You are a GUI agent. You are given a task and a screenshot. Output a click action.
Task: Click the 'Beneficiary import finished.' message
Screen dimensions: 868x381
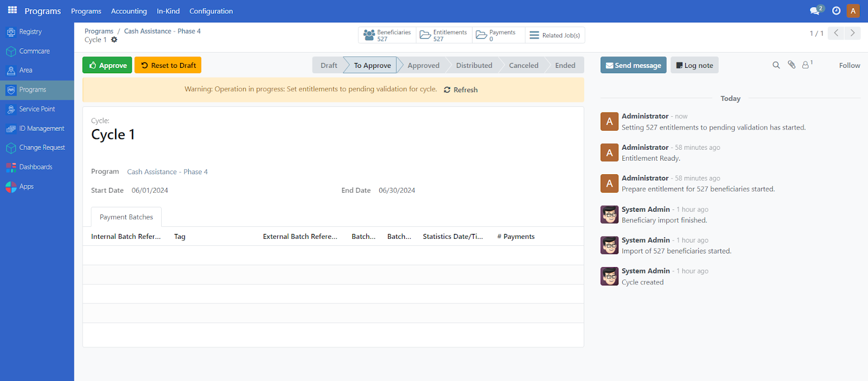(665, 220)
